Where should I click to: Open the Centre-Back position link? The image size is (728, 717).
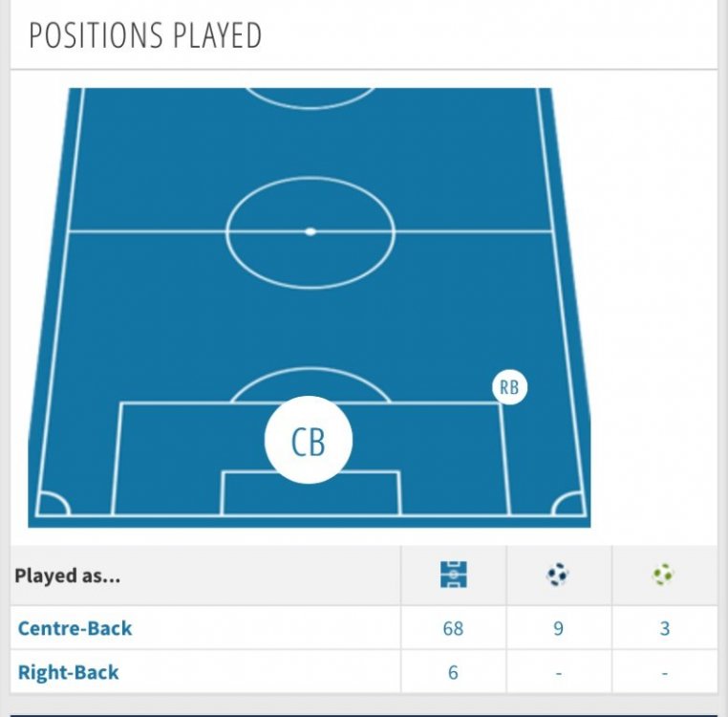coord(75,628)
